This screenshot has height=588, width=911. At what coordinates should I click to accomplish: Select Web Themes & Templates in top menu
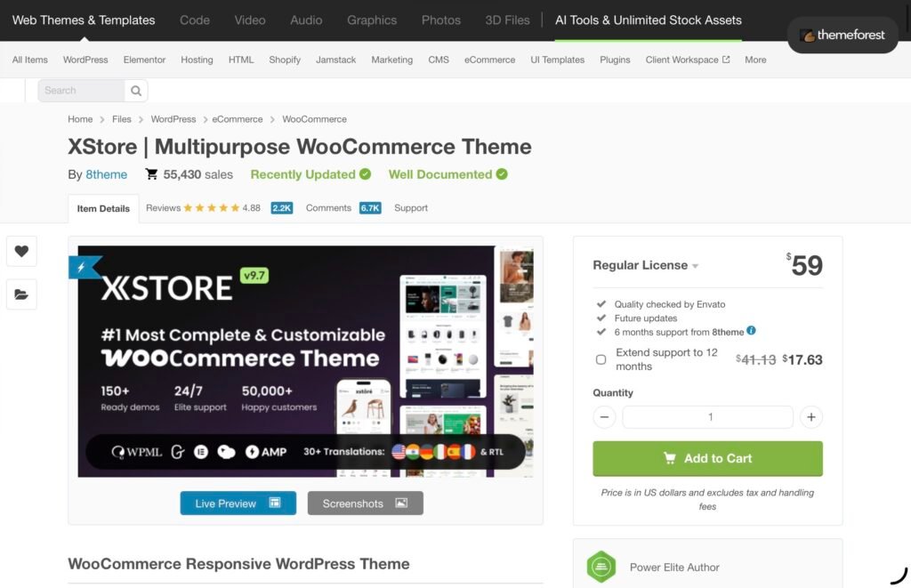point(84,20)
